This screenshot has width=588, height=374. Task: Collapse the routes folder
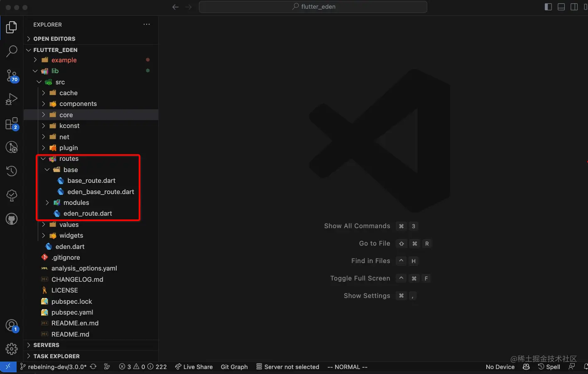click(x=91, y=159)
